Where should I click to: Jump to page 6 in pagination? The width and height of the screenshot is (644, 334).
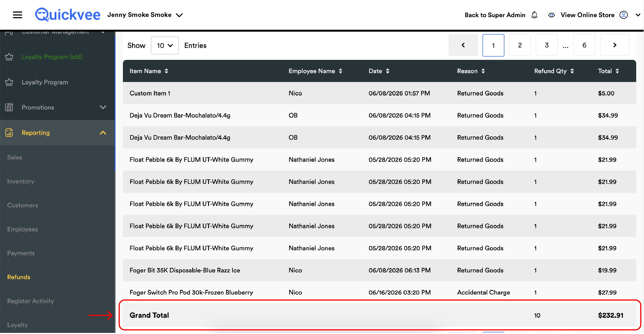tap(584, 45)
